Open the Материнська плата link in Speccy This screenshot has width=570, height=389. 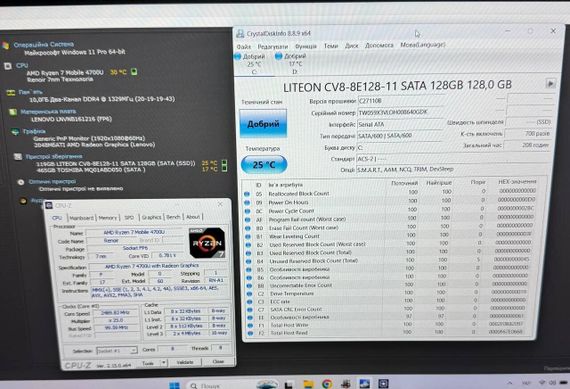48,112
